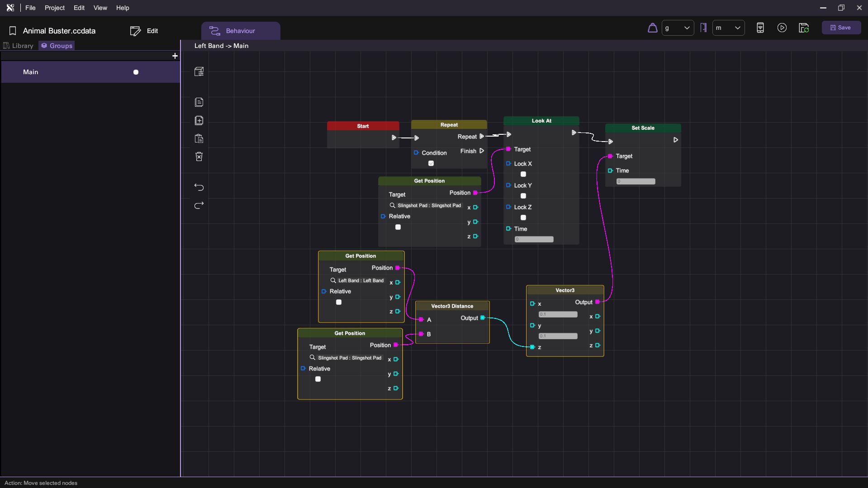Click the Time value field in Set Scale node

pos(636,181)
